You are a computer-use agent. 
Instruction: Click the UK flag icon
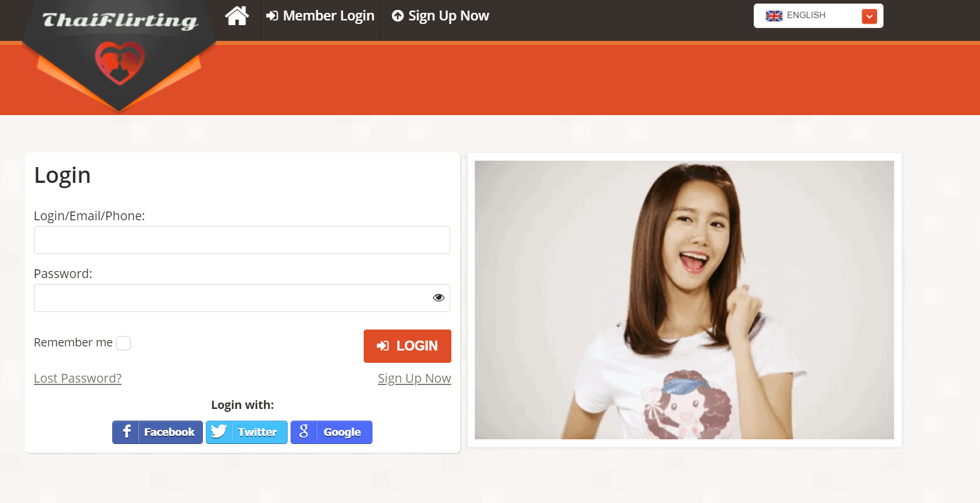[774, 16]
